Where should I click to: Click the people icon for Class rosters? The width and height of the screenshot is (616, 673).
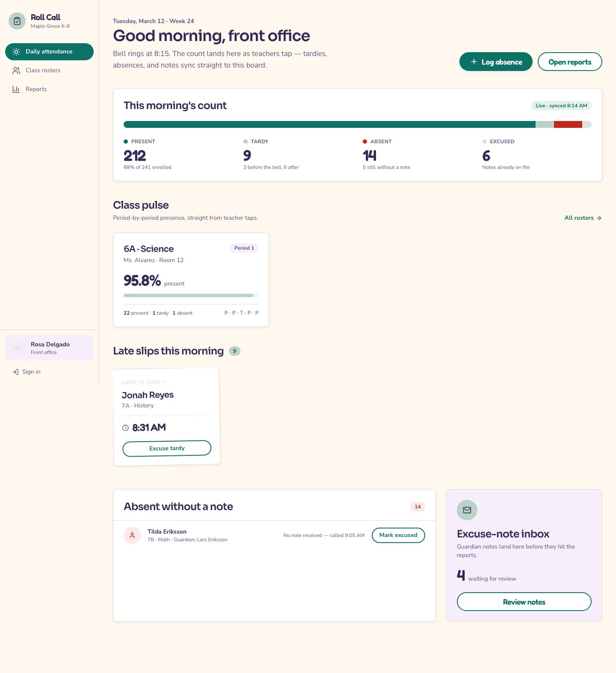16,71
